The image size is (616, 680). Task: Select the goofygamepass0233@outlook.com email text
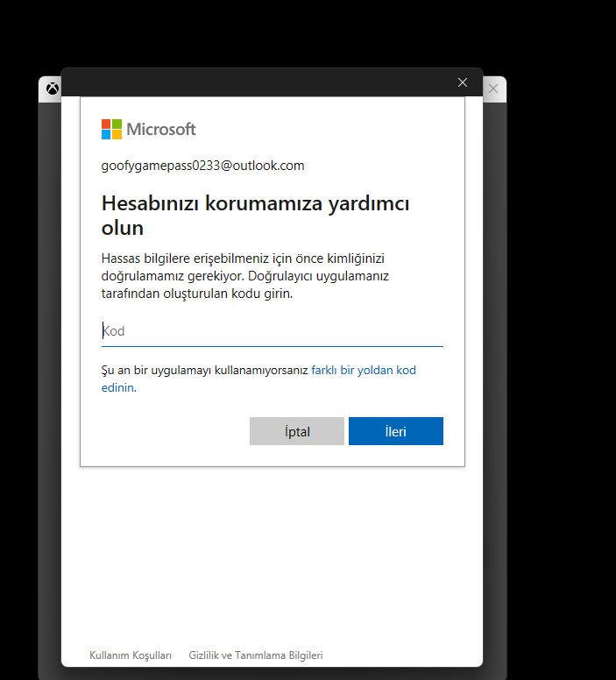[x=202, y=166]
